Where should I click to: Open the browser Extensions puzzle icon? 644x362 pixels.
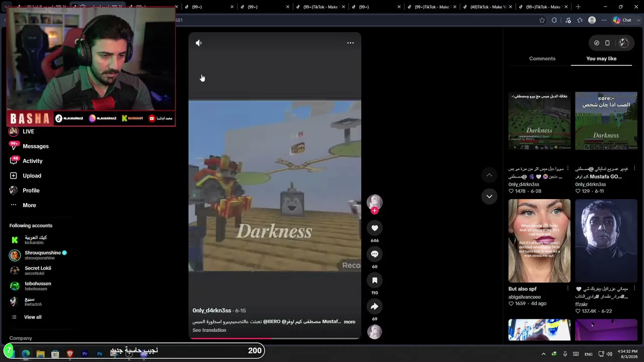(554, 20)
